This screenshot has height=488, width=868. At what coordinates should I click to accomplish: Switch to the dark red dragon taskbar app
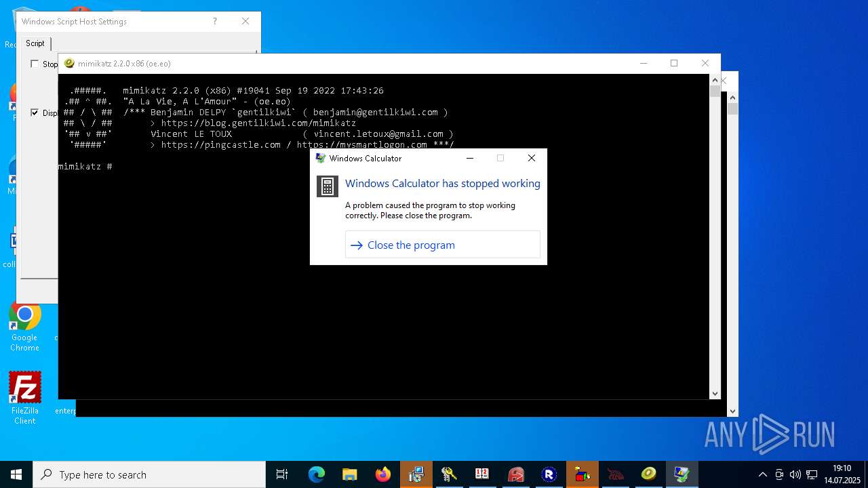[615, 474]
